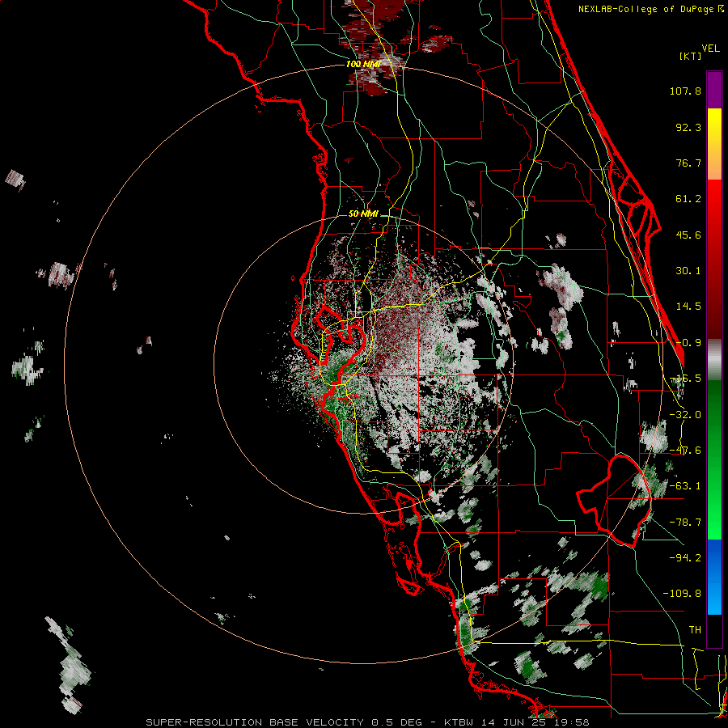Click the 92.3 value on velocity scale
The height and width of the screenshot is (728, 728).
[688, 127]
